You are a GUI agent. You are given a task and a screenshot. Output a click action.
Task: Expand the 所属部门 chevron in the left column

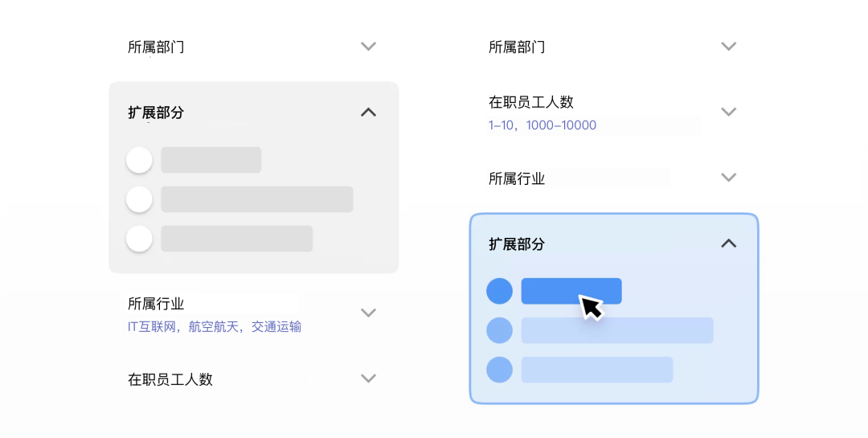point(368,47)
